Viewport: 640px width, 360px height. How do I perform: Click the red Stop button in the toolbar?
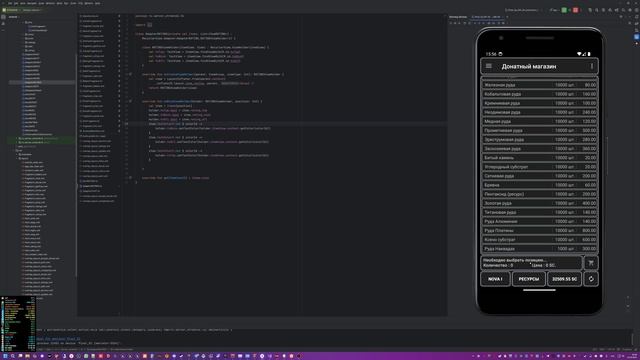coord(576,10)
